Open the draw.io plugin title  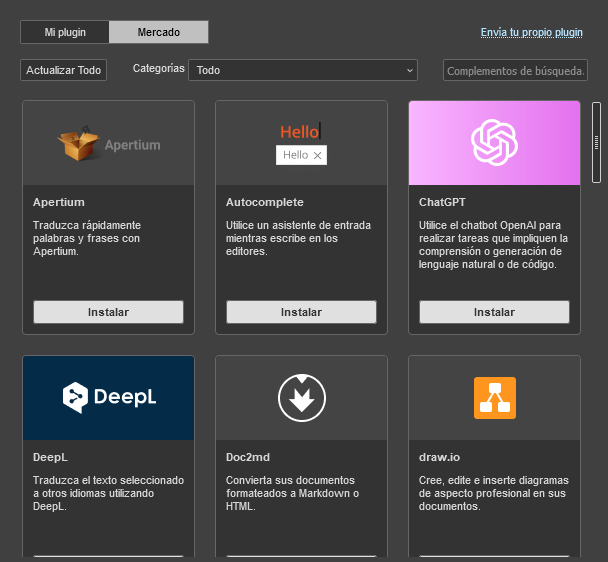pyautogui.click(x=438, y=457)
